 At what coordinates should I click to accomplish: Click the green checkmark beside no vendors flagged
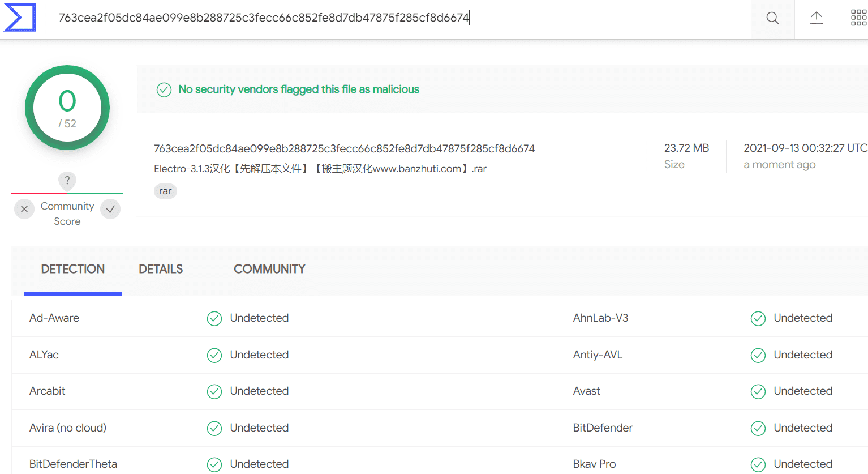click(164, 89)
